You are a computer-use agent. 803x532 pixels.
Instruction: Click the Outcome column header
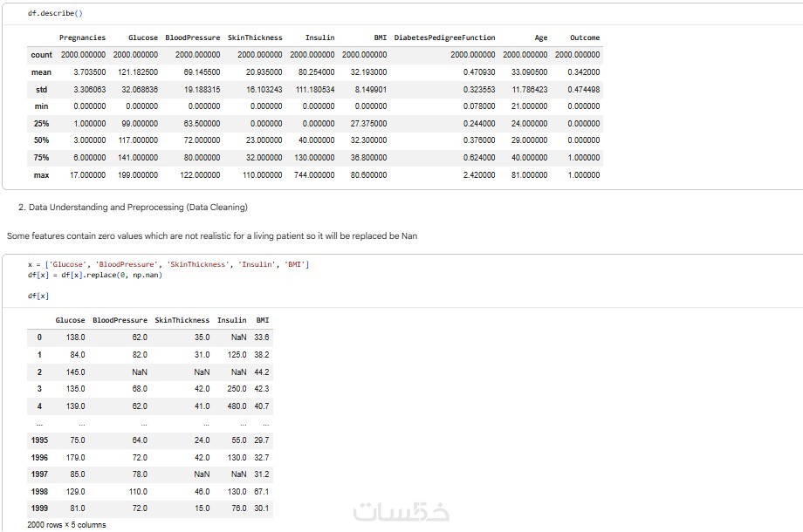(585, 38)
